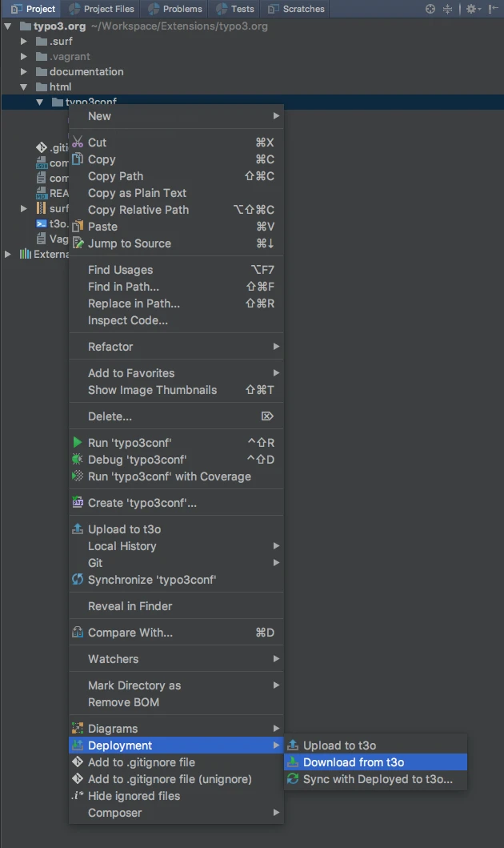Switch to the Scratches tab
The width and height of the screenshot is (504, 848).
point(296,9)
